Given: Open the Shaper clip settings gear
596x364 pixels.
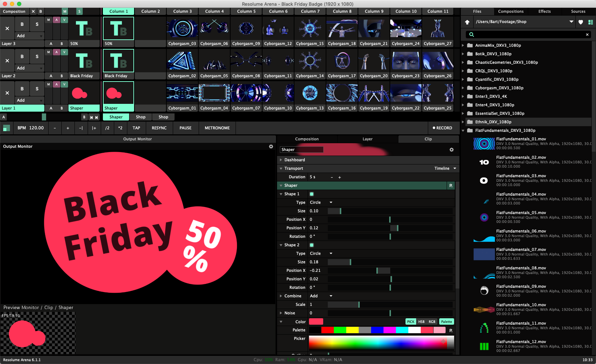Looking at the screenshot, I should click(452, 150).
